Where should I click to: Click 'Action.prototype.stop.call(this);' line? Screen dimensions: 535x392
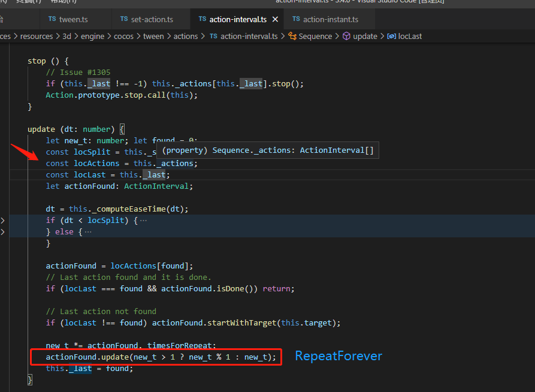tap(122, 95)
